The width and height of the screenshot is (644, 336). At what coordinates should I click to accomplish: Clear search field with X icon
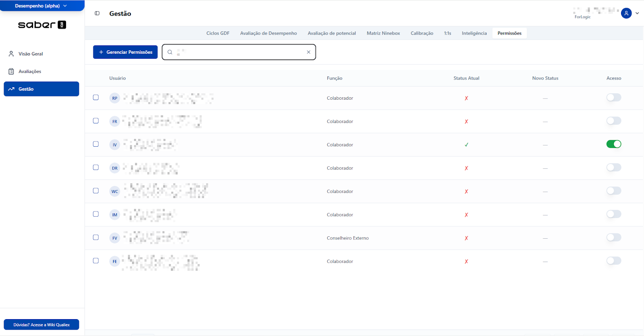(x=308, y=52)
